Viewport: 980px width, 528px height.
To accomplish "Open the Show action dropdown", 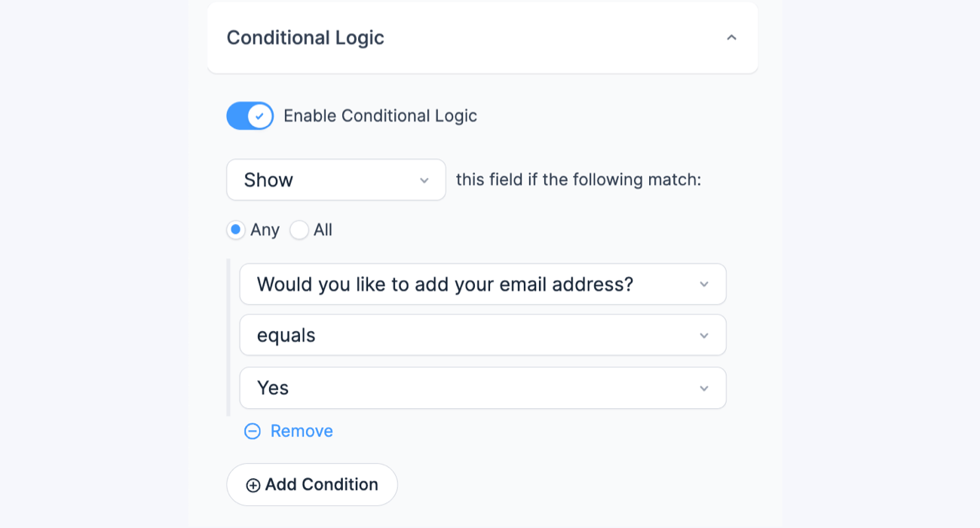I will (x=335, y=180).
